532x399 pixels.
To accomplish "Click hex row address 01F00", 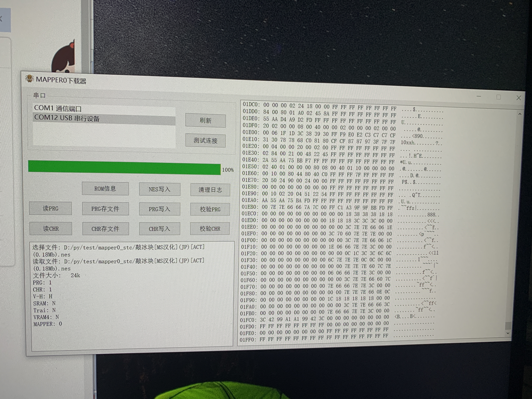I will (x=250, y=240).
